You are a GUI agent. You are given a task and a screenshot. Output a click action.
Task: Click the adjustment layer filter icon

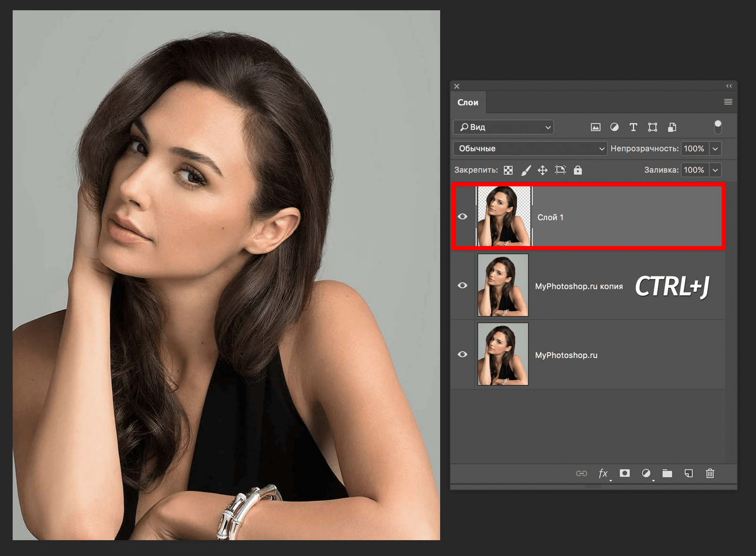click(614, 127)
